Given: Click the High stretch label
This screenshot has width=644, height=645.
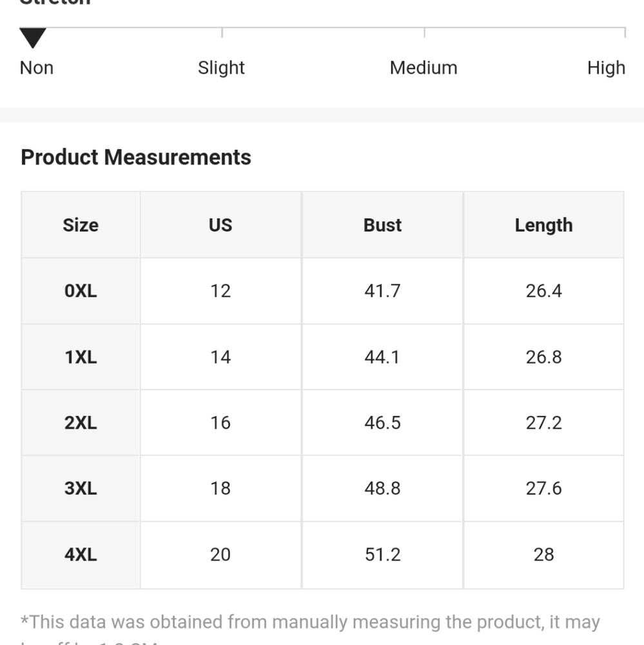Looking at the screenshot, I should point(606,68).
